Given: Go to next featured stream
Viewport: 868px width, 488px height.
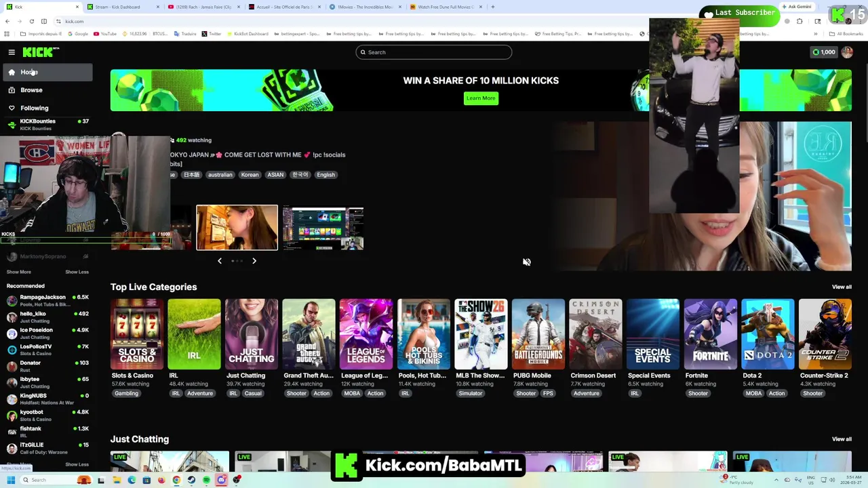Looking at the screenshot, I should pyautogui.click(x=254, y=261).
